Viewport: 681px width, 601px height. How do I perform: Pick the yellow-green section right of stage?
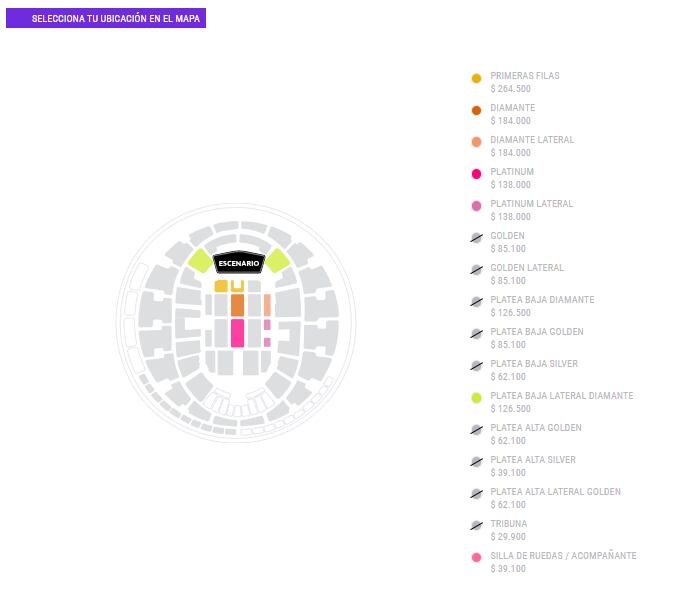[277, 261]
